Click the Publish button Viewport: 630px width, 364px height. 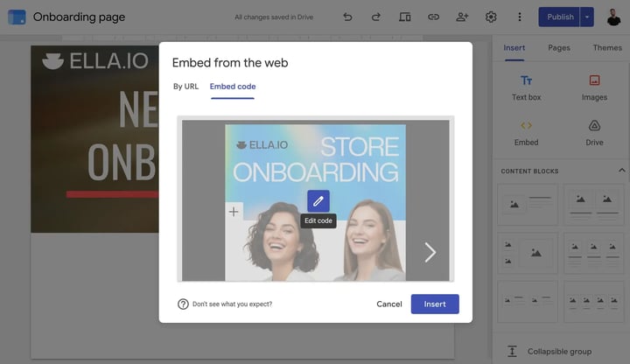point(559,17)
